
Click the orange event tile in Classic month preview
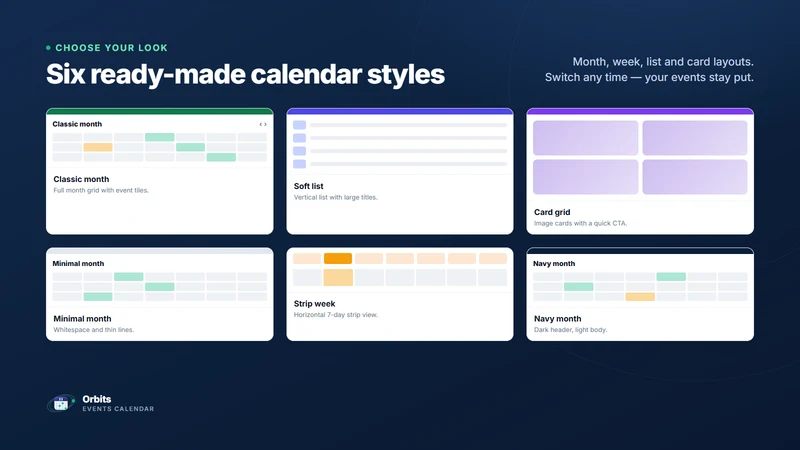coord(98,147)
